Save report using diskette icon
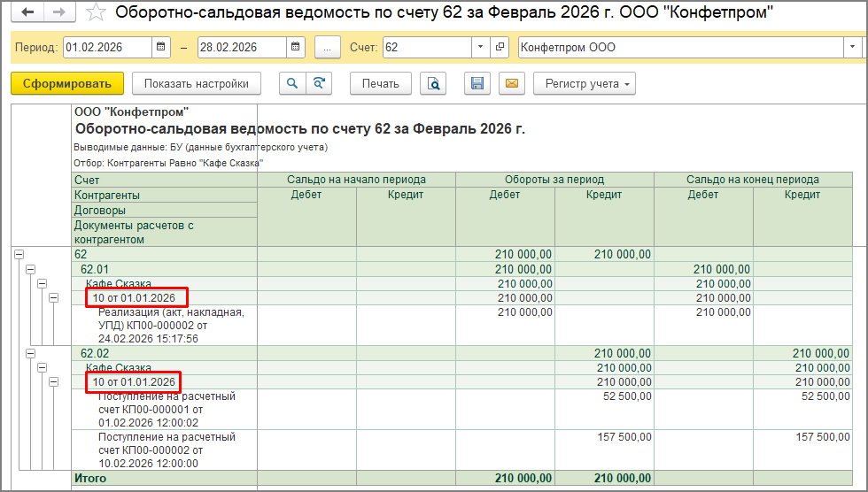 (x=477, y=84)
